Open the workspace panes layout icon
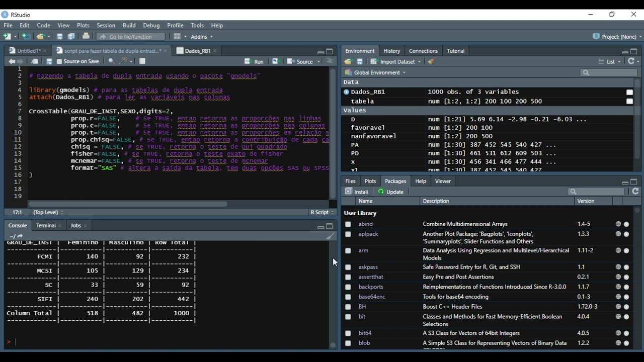 177,36
